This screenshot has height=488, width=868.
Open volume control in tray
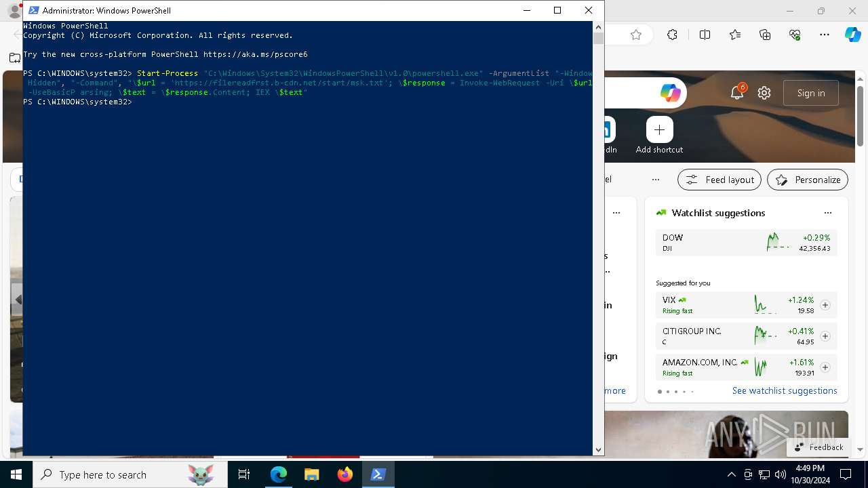coord(781,474)
